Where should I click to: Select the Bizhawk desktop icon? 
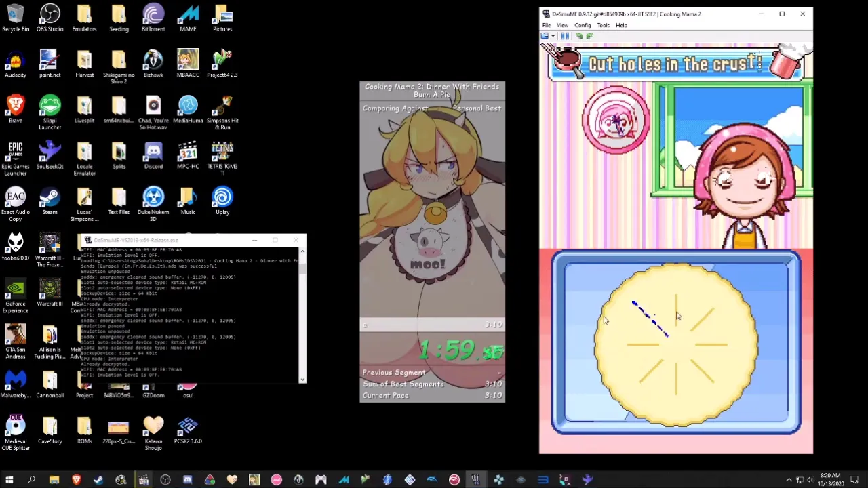pyautogui.click(x=153, y=64)
